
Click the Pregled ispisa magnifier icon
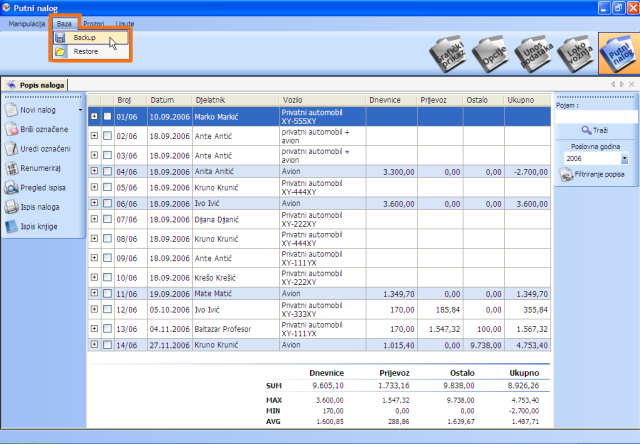coord(11,188)
